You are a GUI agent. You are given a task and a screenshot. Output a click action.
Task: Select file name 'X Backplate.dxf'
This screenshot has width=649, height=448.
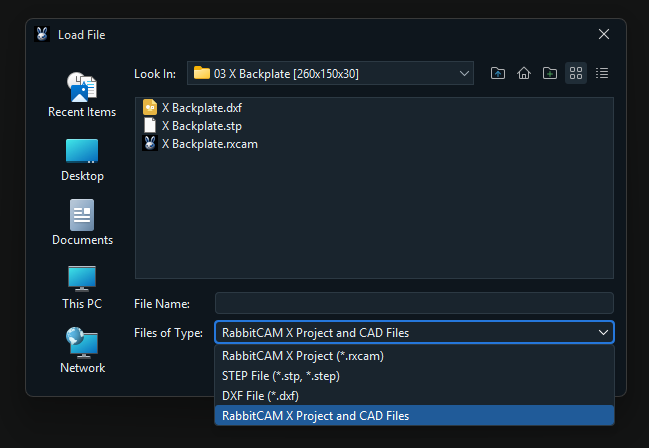click(202, 108)
